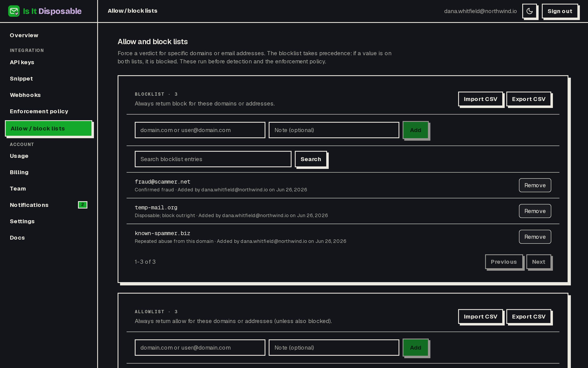This screenshot has width=588, height=368.
Task: Click the notifications count badge showing 2
Action: 83,205
